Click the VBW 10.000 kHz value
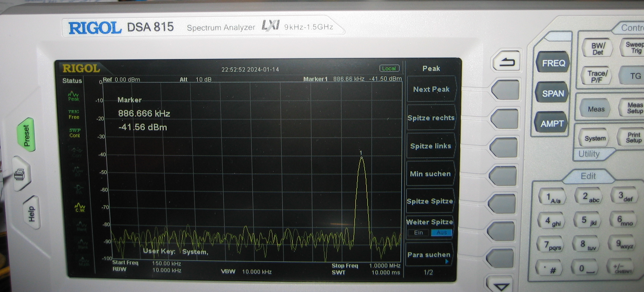 pos(257,272)
